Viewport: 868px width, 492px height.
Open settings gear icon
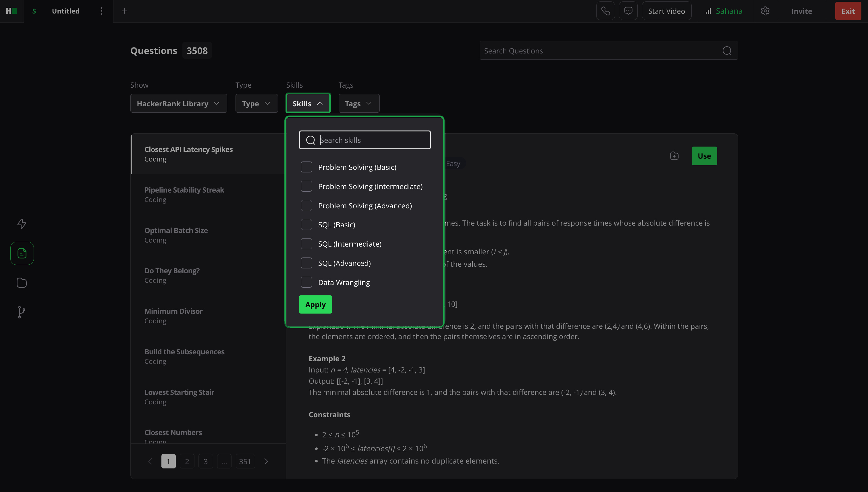765,11
